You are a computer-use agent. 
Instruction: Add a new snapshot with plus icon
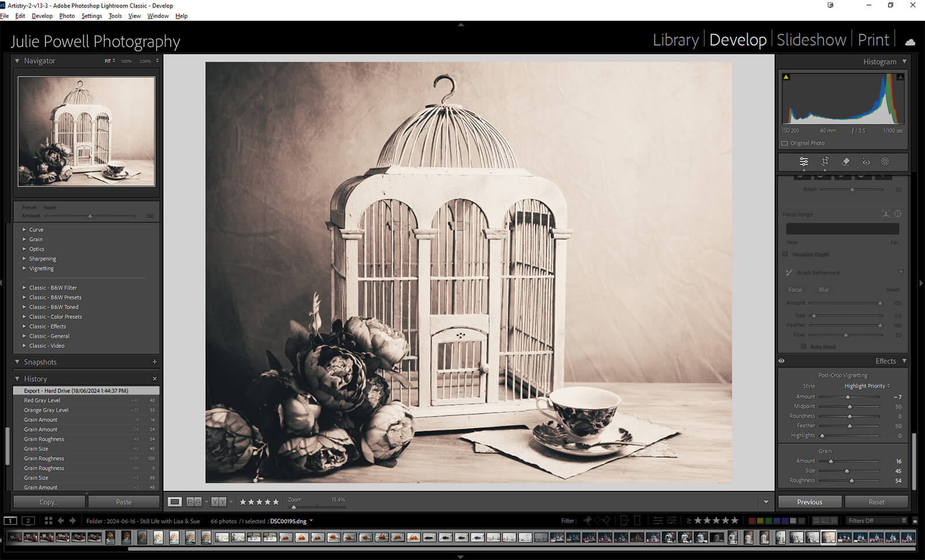[154, 362]
